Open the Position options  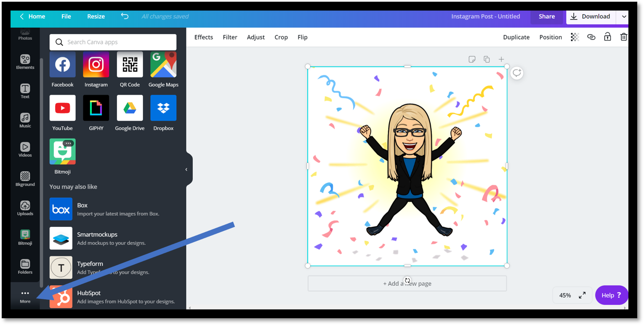551,37
